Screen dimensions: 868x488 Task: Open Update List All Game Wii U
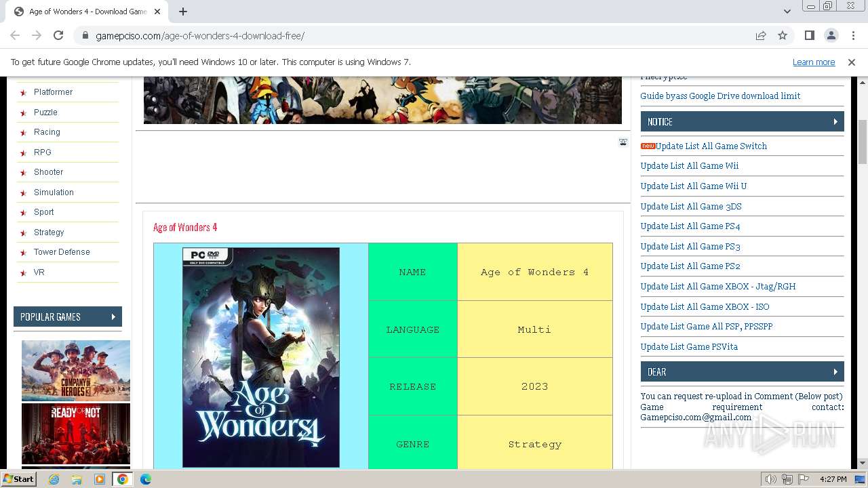(x=694, y=186)
